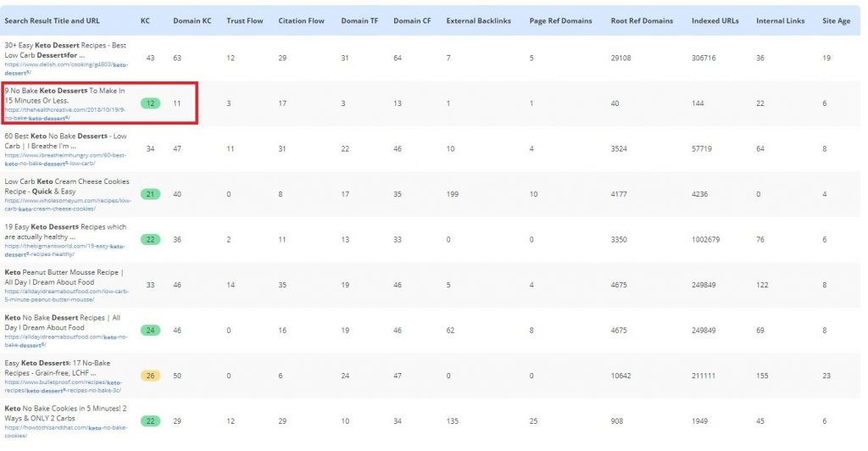The image size is (868, 451).
Task: Follow the thehealthcreative.com URL link
Action: tap(64, 114)
